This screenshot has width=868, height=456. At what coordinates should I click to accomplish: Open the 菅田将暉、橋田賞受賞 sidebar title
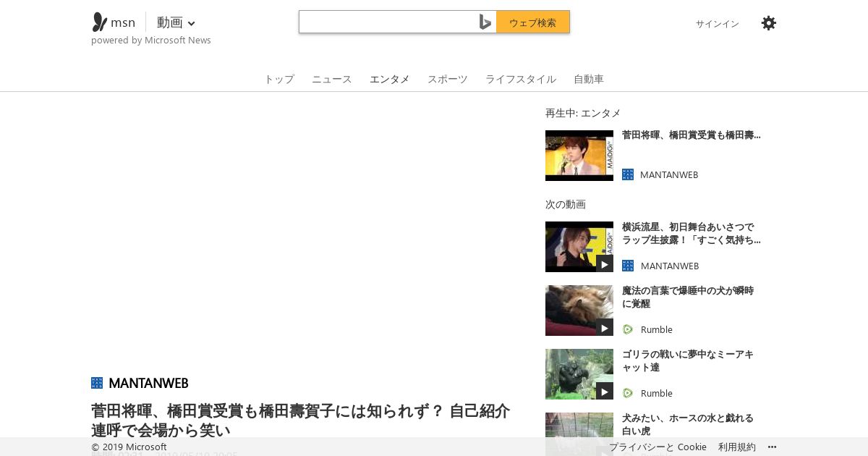pyautogui.click(x=692, y=135)
